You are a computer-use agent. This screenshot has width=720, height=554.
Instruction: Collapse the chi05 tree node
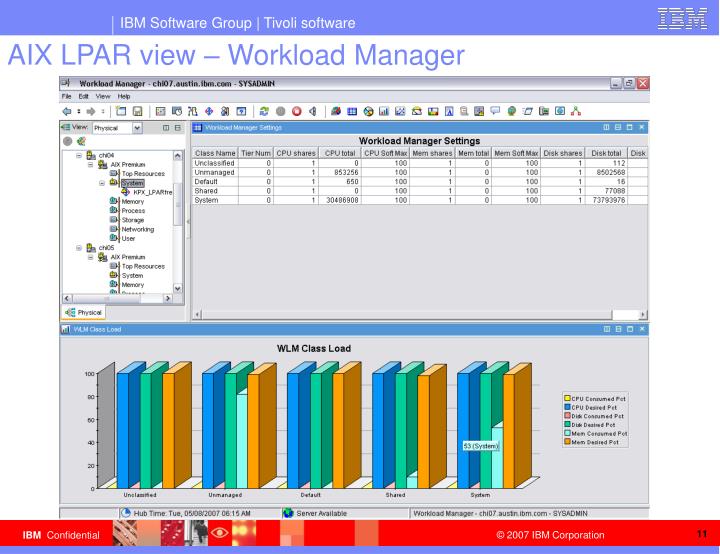(x=79, y=248)
